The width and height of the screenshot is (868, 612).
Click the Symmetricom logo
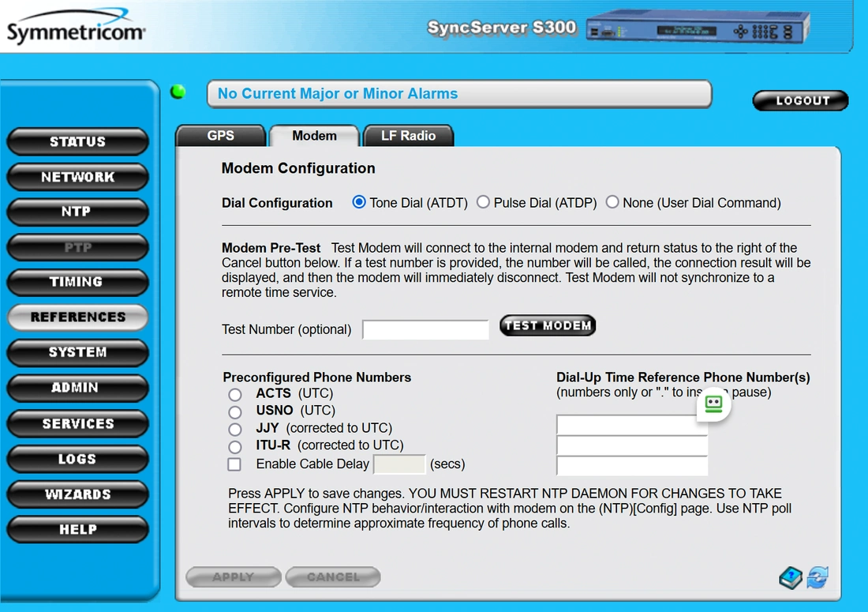pyautogui.click(x=76, y=27)
